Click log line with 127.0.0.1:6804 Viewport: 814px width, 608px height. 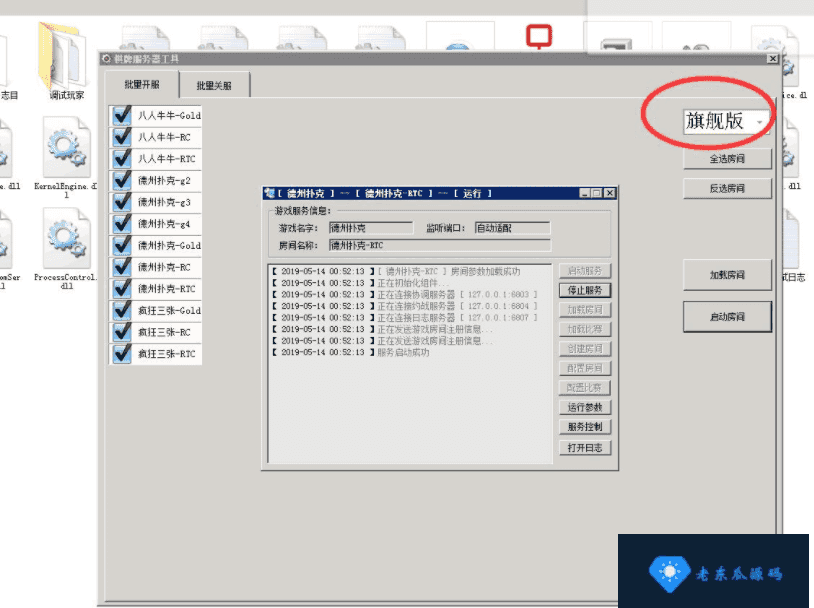[x=405, y=306]
